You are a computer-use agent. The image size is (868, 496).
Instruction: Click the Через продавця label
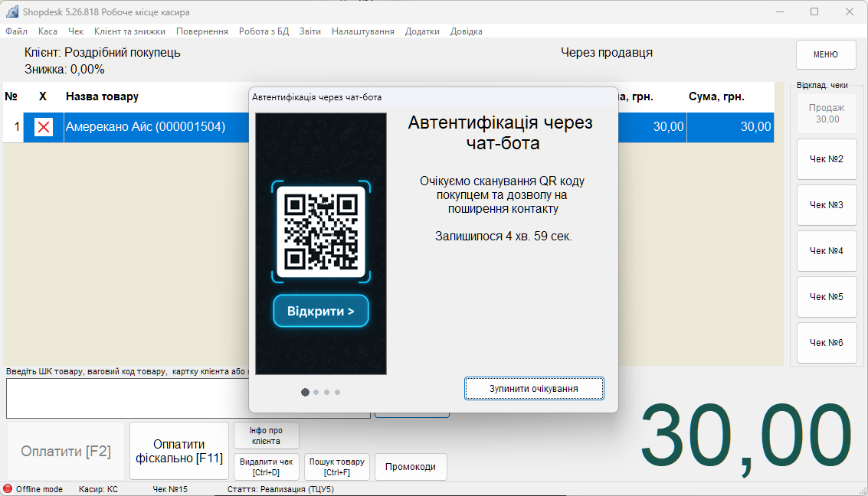[x=607, y=53]
